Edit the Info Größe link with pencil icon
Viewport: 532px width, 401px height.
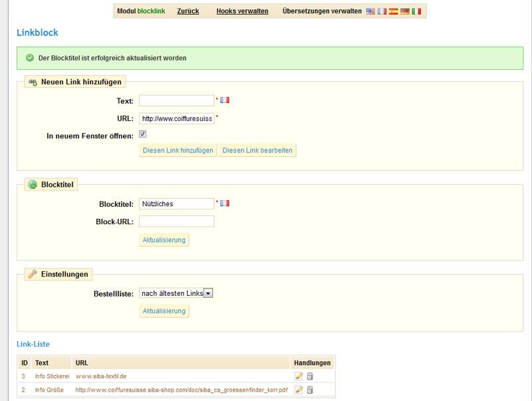[299, 390]
